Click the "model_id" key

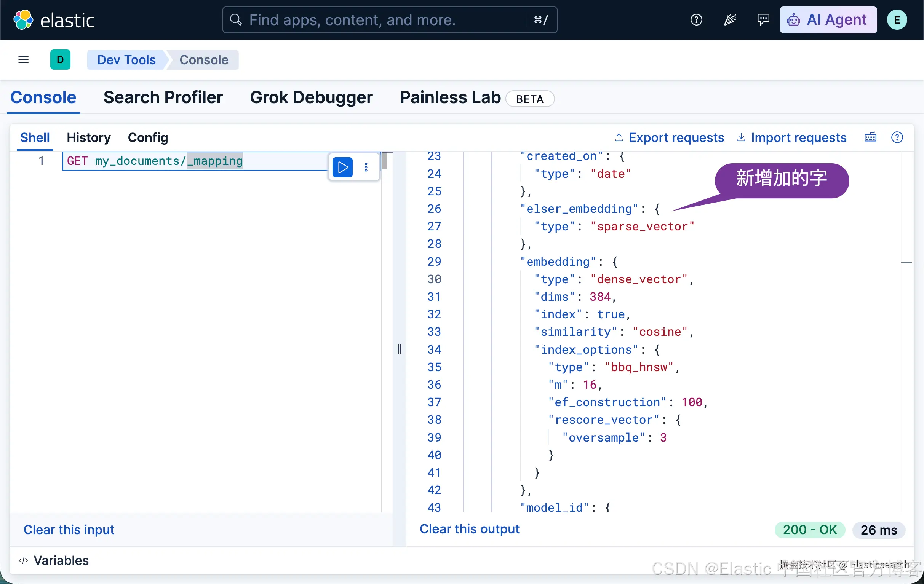(x=555, y=508)
